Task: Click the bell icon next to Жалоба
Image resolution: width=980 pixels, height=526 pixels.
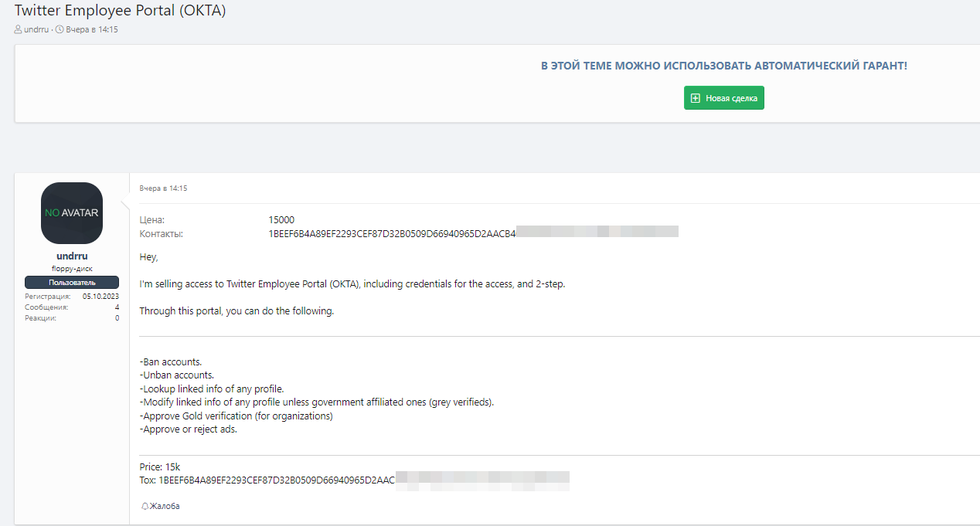Action: [x=145, y=506]
